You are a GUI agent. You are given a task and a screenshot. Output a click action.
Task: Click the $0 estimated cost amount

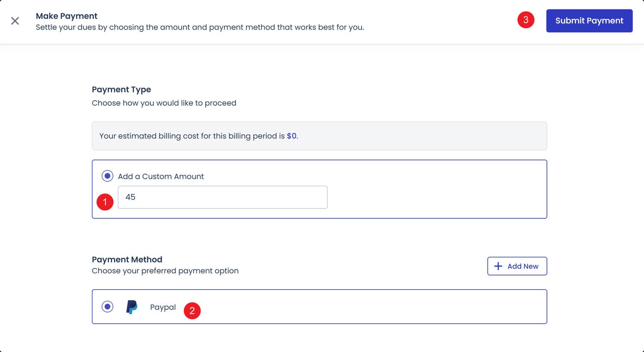pos(292,136)
